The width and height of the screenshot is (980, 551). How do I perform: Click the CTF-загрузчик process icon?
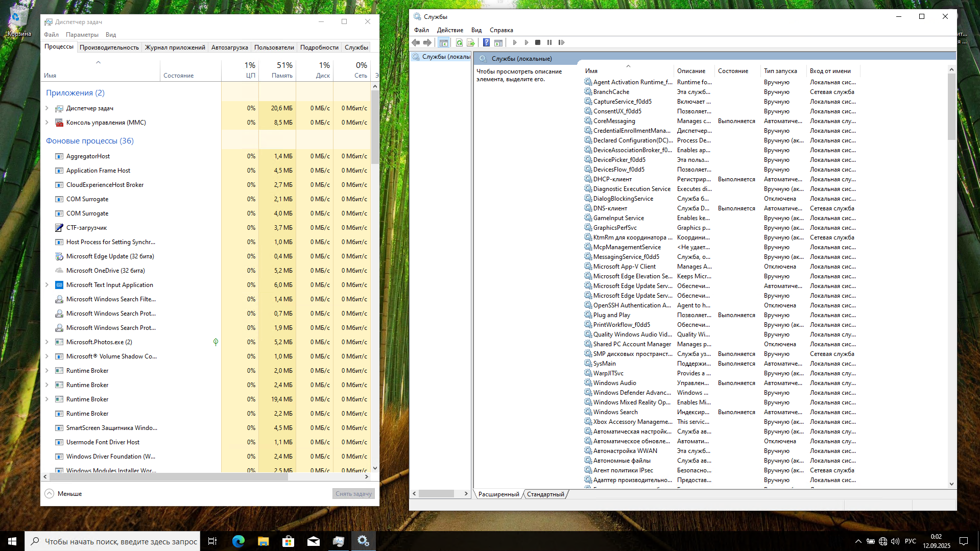59,228
